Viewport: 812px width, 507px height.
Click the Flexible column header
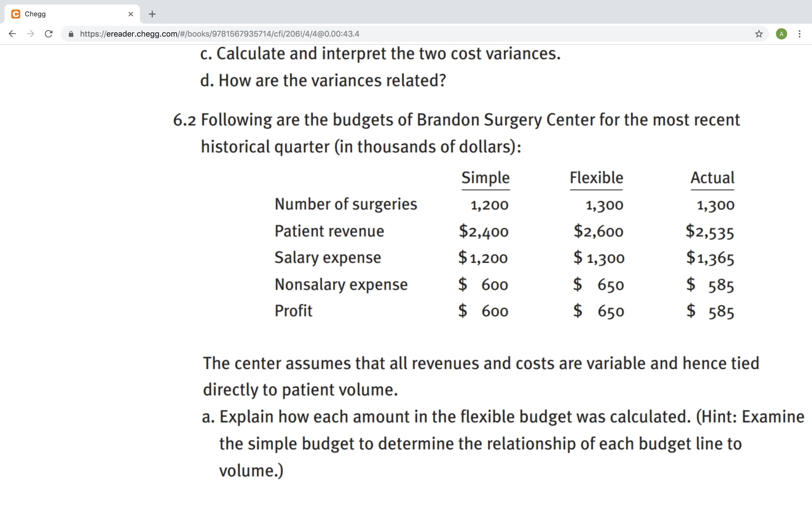point(596,178)
